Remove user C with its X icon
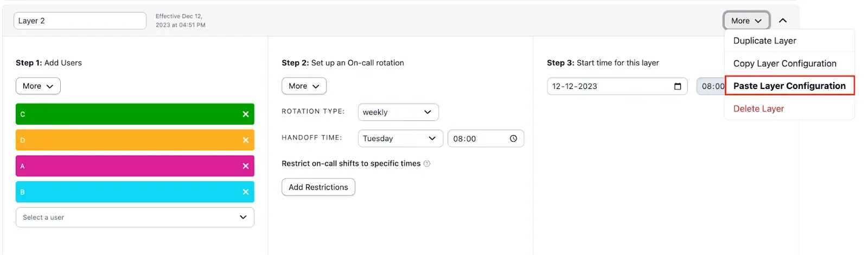Screen dimensions: 868x255 tap(245, 114)
